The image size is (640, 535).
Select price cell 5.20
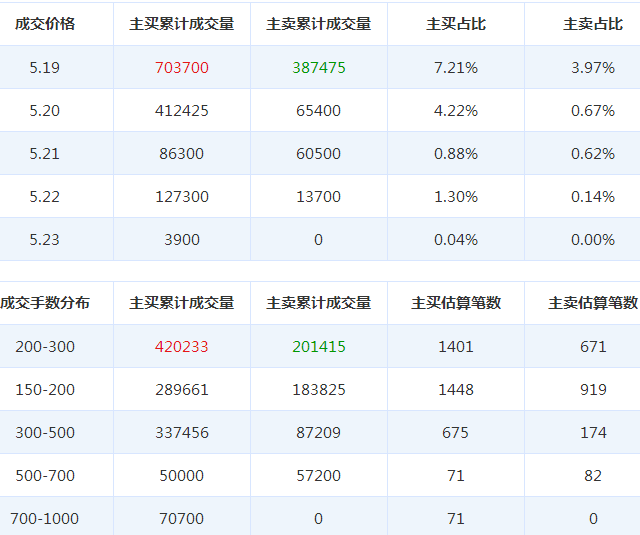tap(44, 111)
